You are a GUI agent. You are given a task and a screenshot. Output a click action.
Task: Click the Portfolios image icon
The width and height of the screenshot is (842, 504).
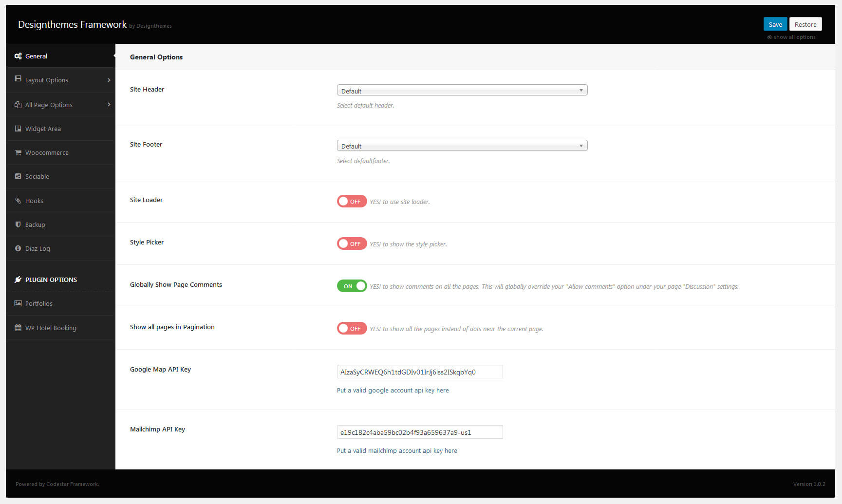click(x=18, y=303)
